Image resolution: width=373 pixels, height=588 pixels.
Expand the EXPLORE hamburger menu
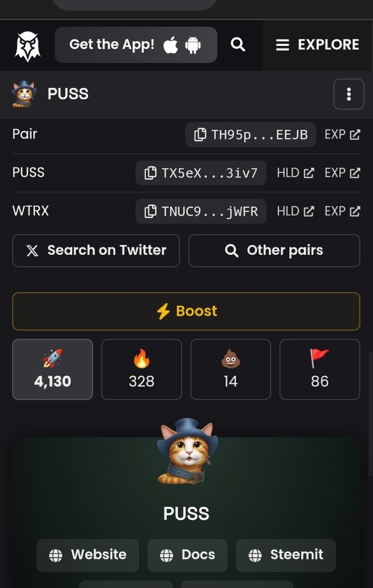click(318, 45)
